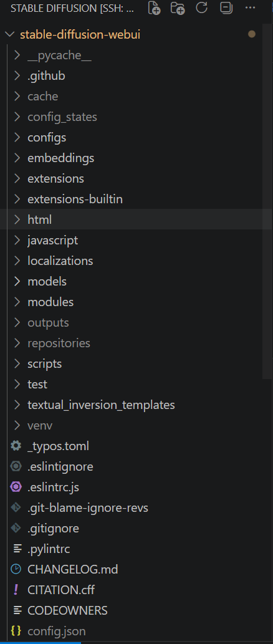Open the CITATION.cff file
Viewport: 273px width, 644px height.
click(x=60, y=590)
